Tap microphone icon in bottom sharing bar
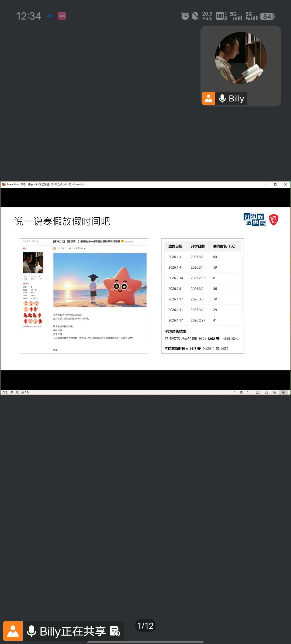 (32, 631)
